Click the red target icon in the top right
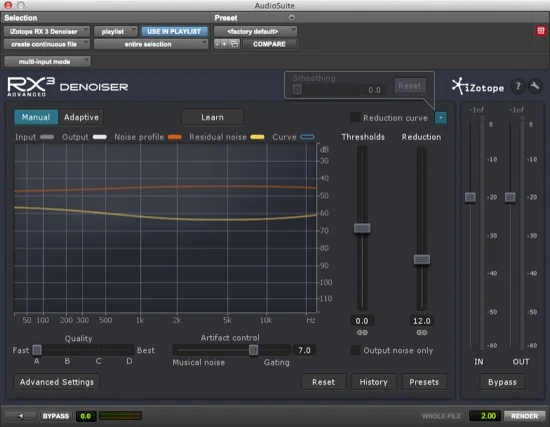Viewport: 550px width, 427px height. 541,31
